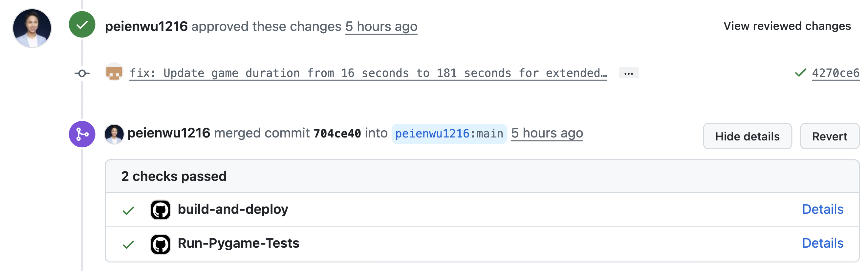Click the green check next to Run-Pygame-Tests

pos(128,244)
